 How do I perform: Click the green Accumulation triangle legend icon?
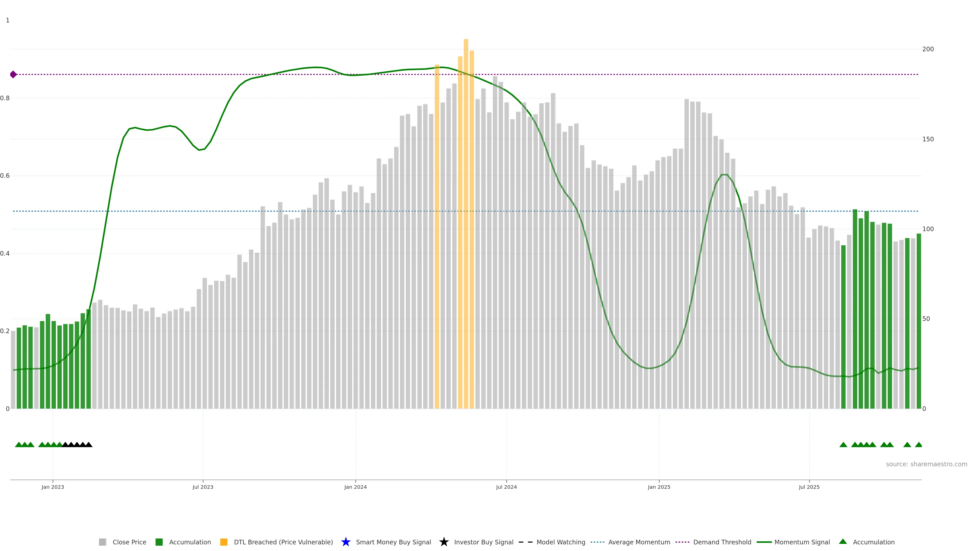click(x=843, y=542)
